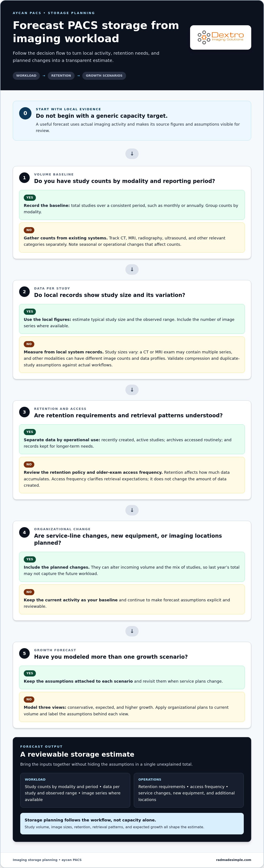Screen dimensions: 264x868
Task: Click the down arrow above Growth Forecast card
Action: [132, 631]
